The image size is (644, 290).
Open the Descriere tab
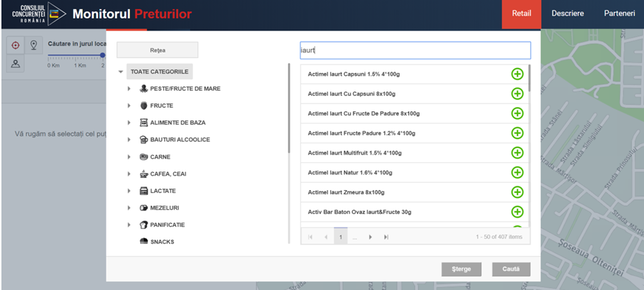click(x=567, y=14)
